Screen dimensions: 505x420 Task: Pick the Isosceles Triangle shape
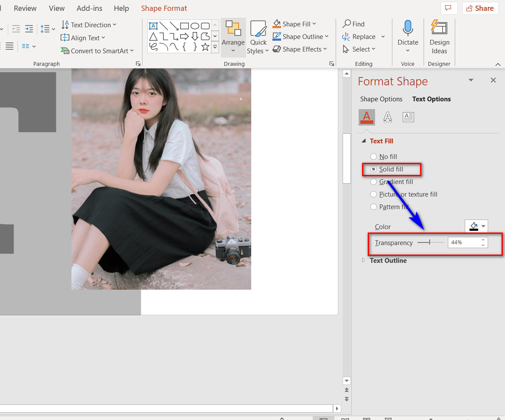pyautogui.click(x=153, y=36)
